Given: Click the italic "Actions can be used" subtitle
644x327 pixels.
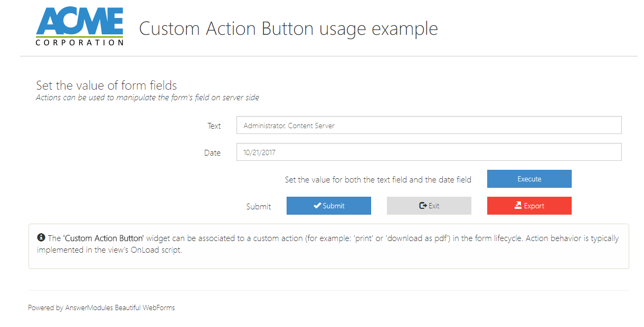Looking at the screenshot, I should pos(147,98).
